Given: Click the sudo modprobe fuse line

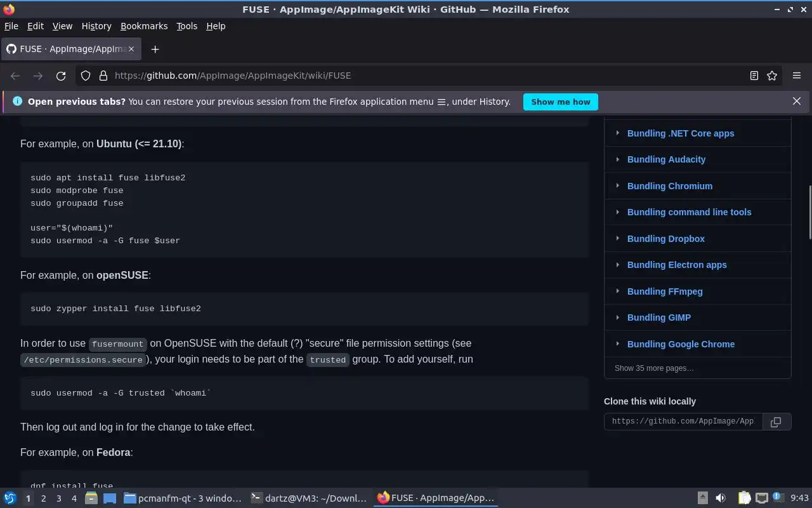Looking at the screenshot, I should [x=77, y=190].
